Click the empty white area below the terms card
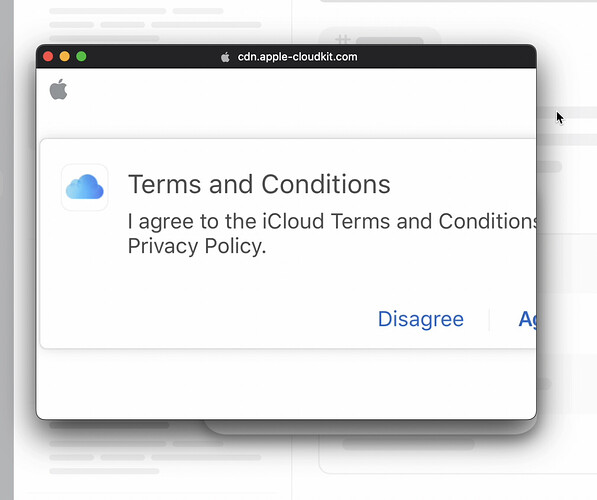597x500 pixels. tap(286, 383)
